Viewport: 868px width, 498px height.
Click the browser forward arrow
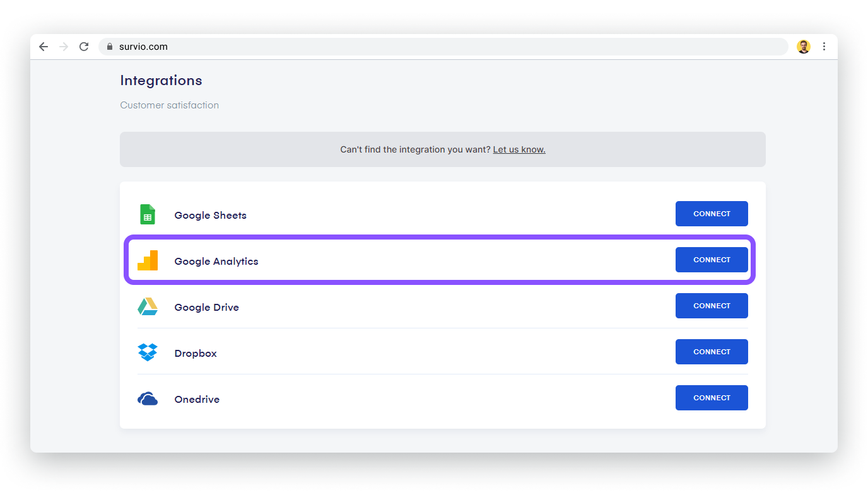(64, 47)
